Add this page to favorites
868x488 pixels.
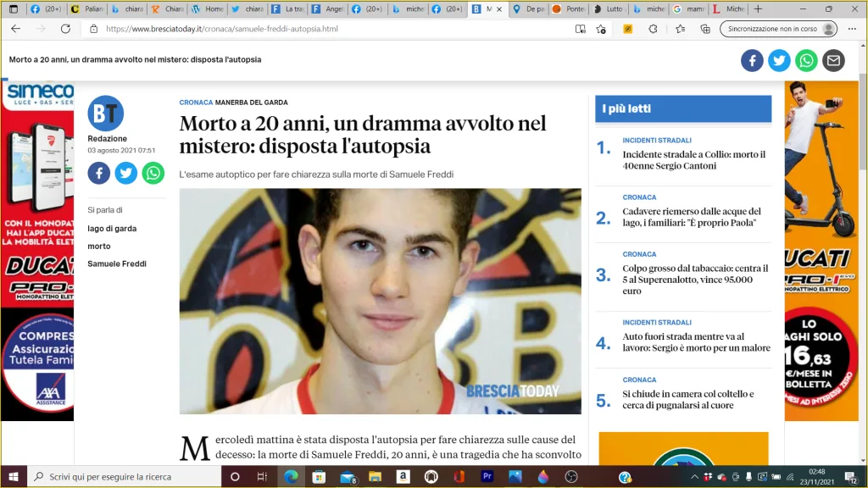(601, 29)
